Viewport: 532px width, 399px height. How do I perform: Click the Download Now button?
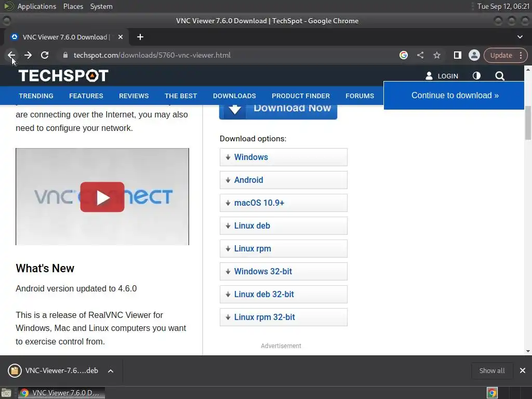[x=278, y=112]
